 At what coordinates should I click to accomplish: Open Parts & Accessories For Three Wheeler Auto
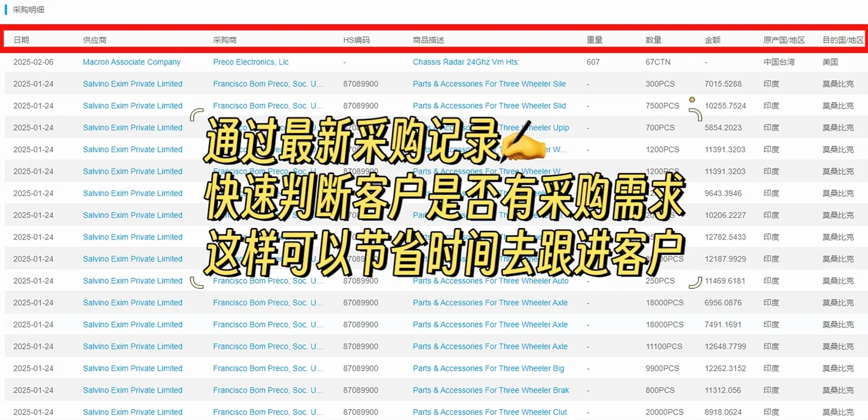tap(490, 280)
